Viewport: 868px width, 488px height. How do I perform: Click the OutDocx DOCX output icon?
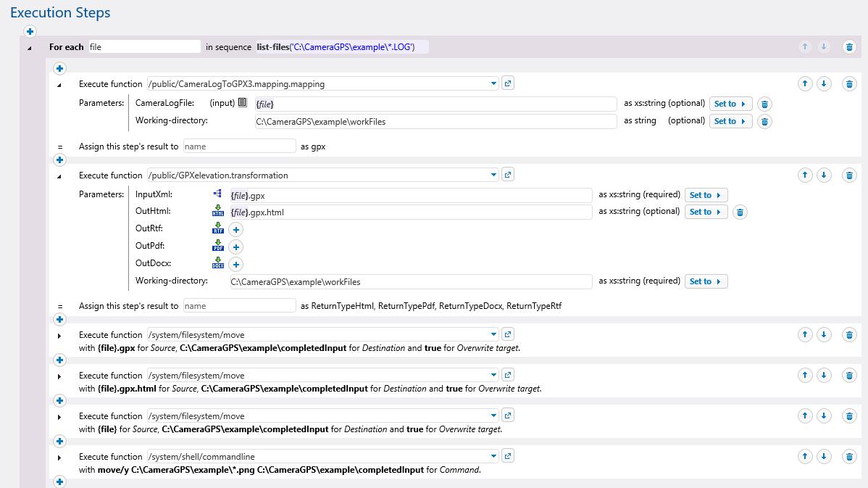[x=218, y=262]
